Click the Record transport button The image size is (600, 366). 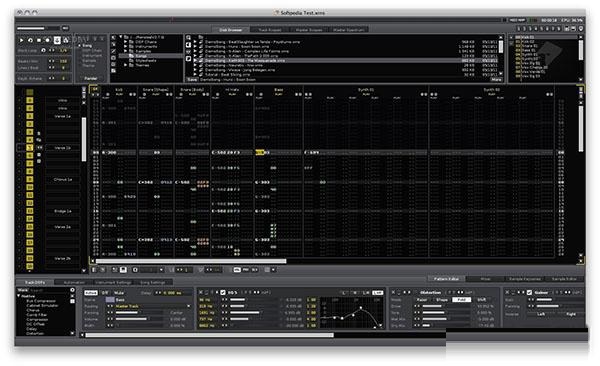[x=48, y=40]
